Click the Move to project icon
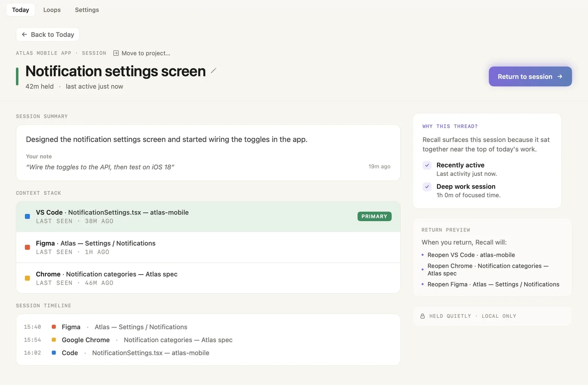 pos(116,53)
